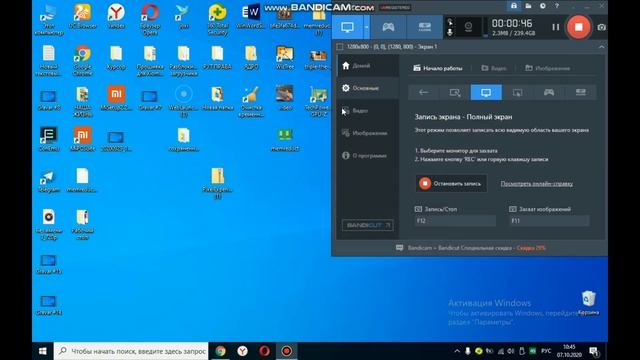The image size is (640, 360).
Task: Click the capture area rectangle icon beside 1280x800
Action: click(x=340, y=47)
